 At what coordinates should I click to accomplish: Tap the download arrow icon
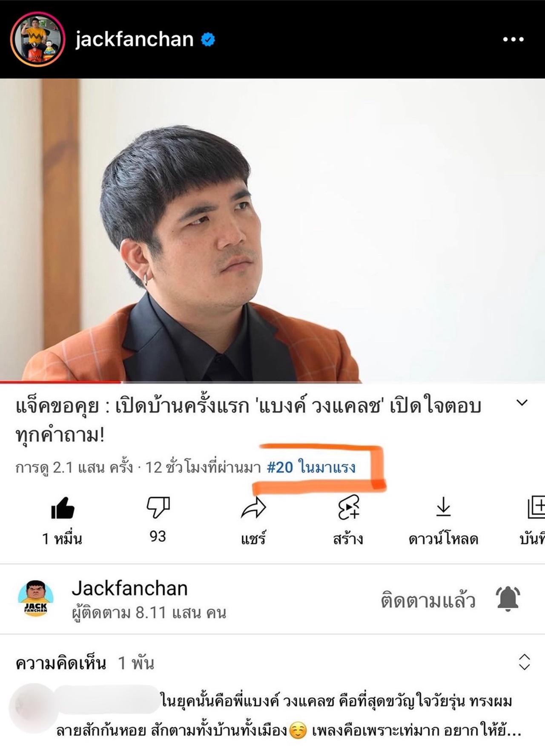pos(443,507)
